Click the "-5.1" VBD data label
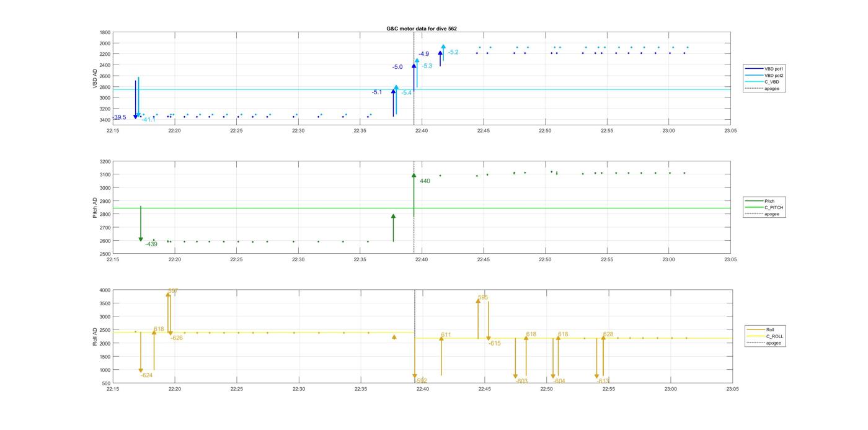The image size is (868, 430). click(377, 92)
